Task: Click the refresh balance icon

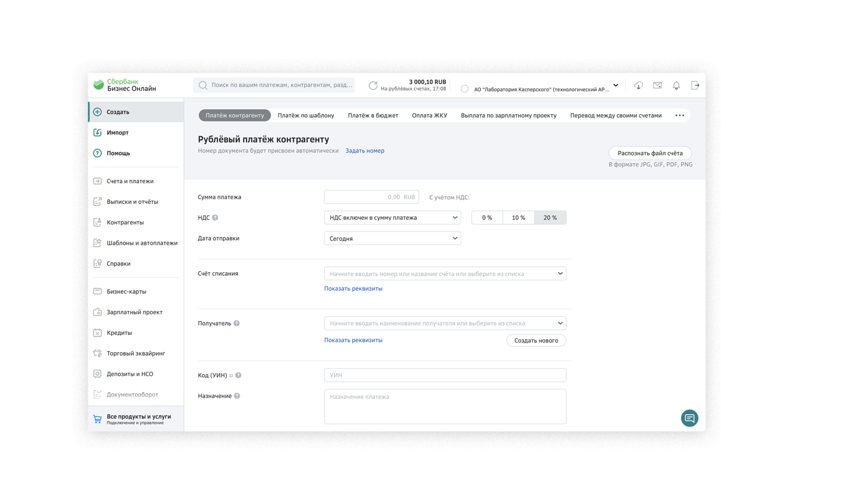Action: point(373,86)
